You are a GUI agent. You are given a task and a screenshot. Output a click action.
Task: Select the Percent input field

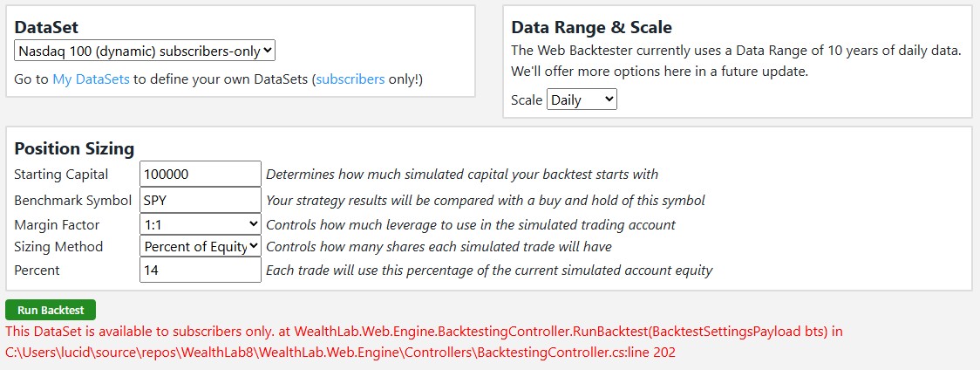201,271
